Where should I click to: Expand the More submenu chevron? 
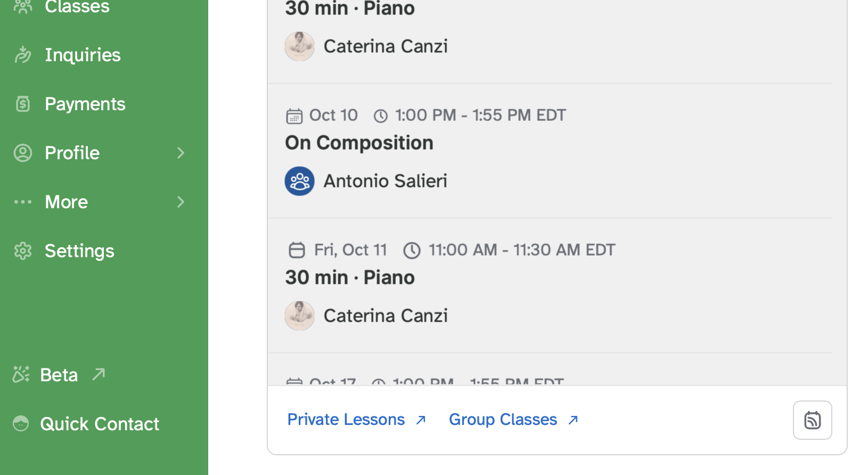pyautogui.click(x=181, y=202)
